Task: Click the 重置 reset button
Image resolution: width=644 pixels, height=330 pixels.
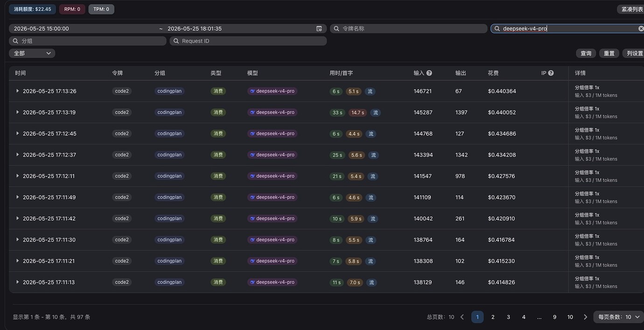Action: (609, 53)
